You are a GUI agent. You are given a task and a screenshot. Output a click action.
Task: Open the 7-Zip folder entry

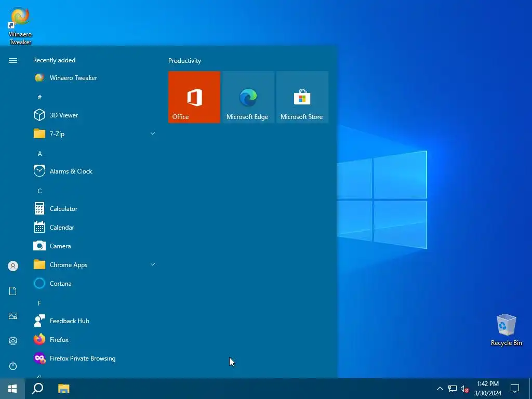(95, 134)
